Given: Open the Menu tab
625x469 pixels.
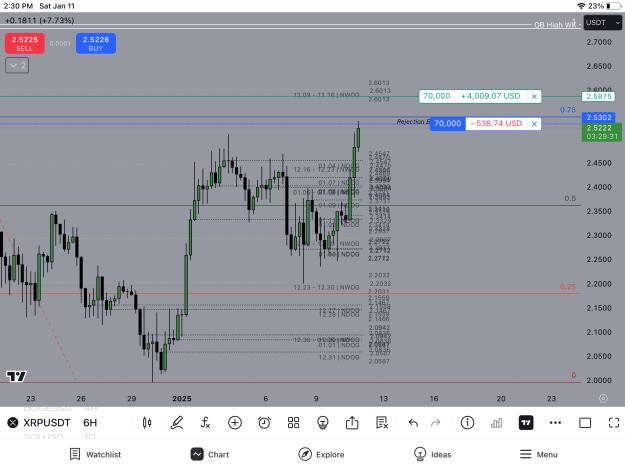Looking at the screenshot, I should pyautogui.click(x=539, y=454).
